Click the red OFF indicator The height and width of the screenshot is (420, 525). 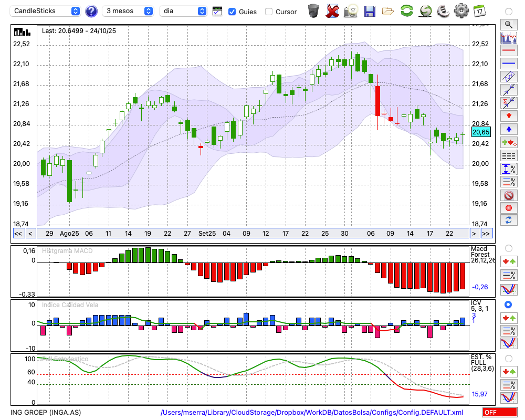(x=499, y=413)
